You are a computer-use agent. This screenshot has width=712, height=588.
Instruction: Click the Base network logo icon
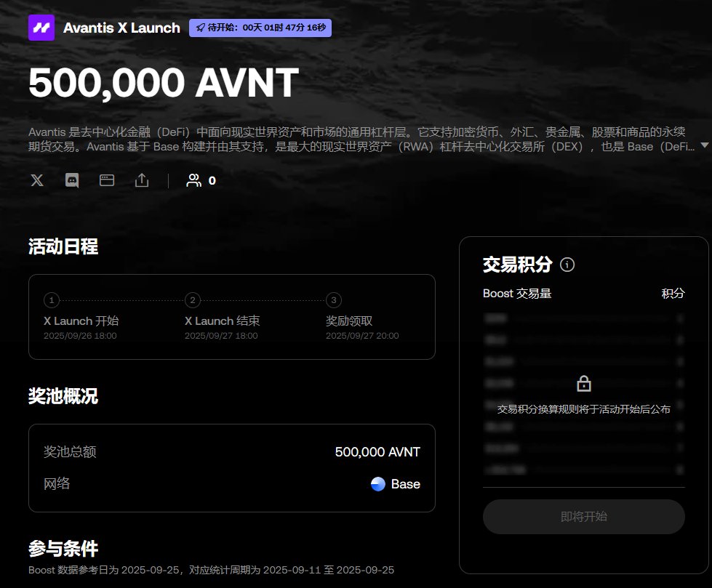[x=377, y=484]
